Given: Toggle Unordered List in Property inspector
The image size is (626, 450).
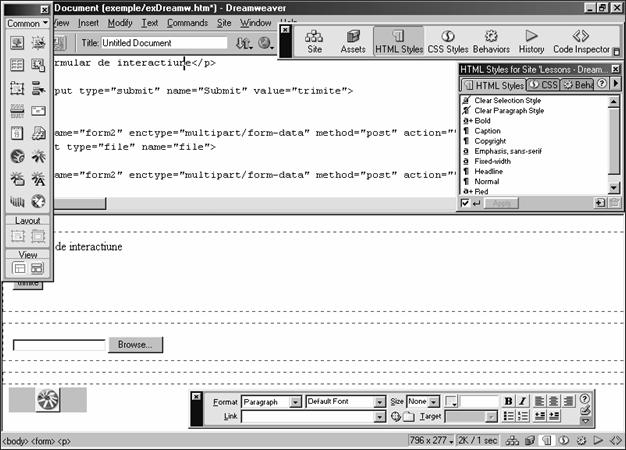Looking at the screenshot, I should click(x=509, y=416).
